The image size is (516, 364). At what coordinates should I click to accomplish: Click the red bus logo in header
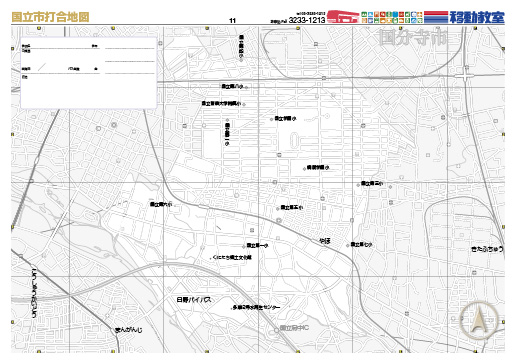[343, 17]
